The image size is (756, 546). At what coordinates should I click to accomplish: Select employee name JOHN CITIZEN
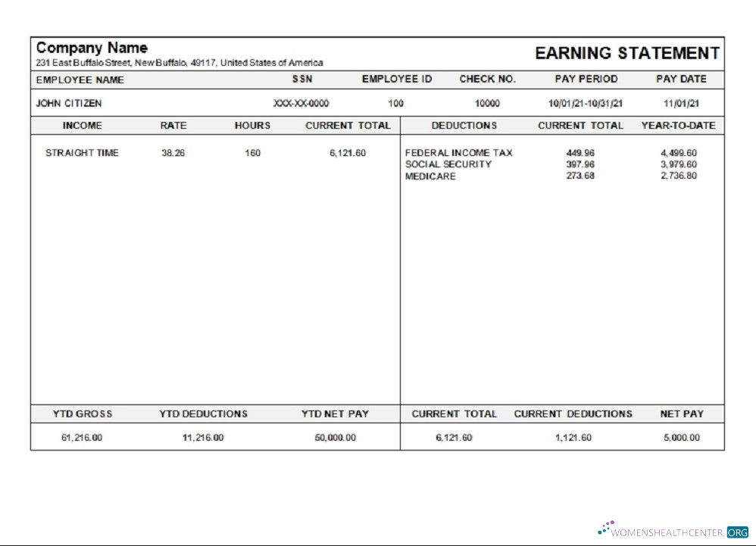pos(62,103)
